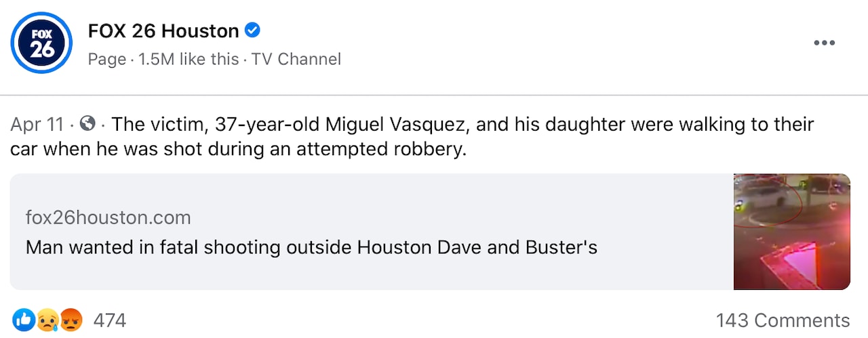Open the surveillance footage thumbnail
Image resolution: width=868 pixels, height=338 pixels.
pyautogui.click(x=791, y=232)
